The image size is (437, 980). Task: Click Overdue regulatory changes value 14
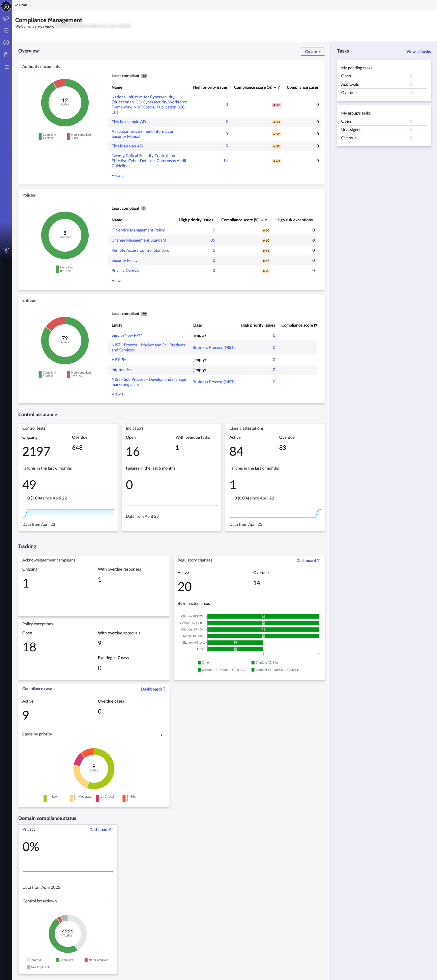coord(257,583)
